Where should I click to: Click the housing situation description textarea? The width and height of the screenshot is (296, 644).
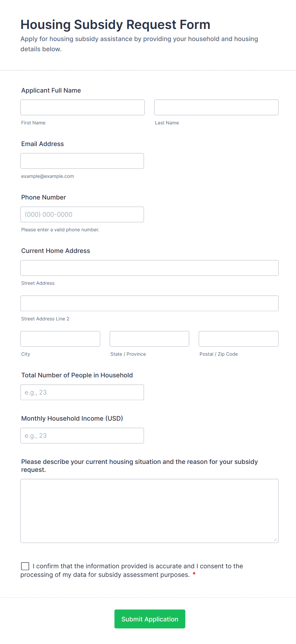(x=149, y=511)
